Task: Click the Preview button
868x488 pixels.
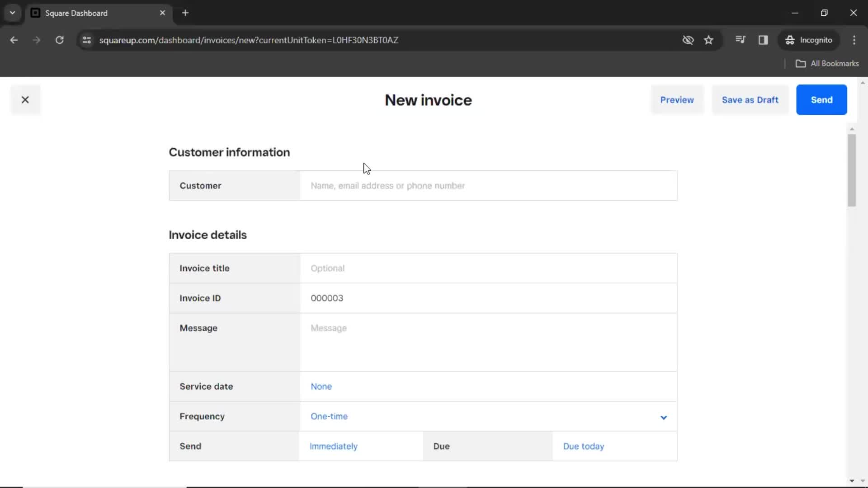Action: tap(677, 99)
